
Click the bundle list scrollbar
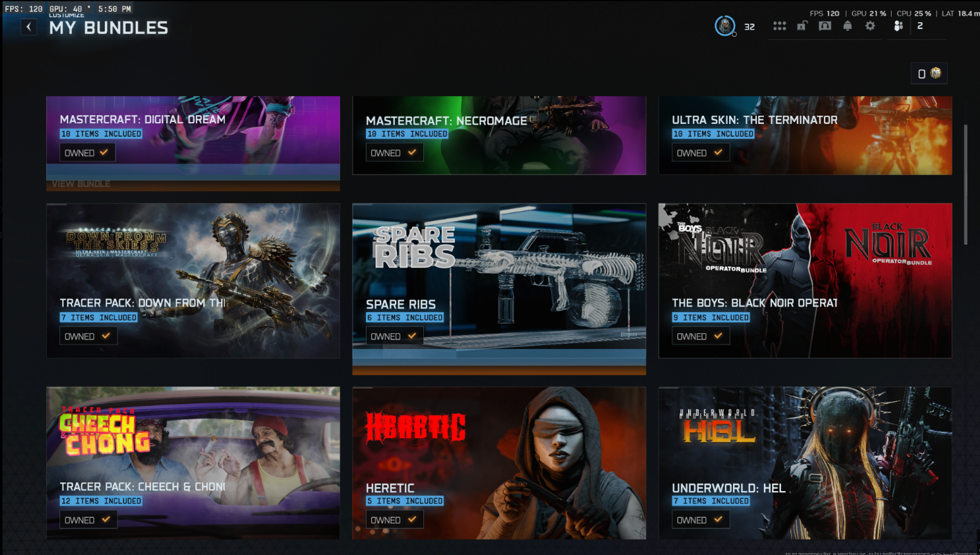(965, 185)
